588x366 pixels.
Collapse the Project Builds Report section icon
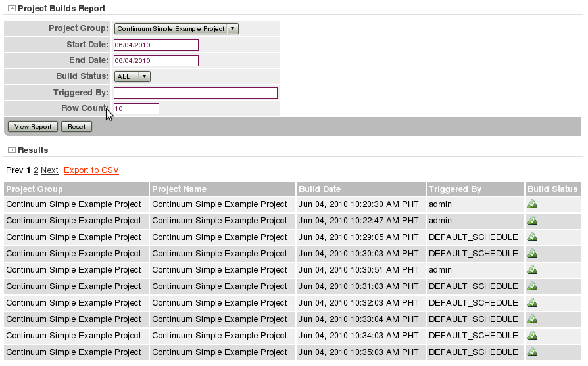click(x=12, y=9)
